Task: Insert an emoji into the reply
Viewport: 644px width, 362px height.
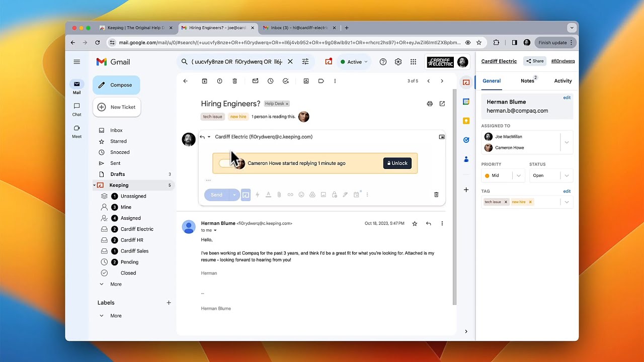Action: pos(301,195)
